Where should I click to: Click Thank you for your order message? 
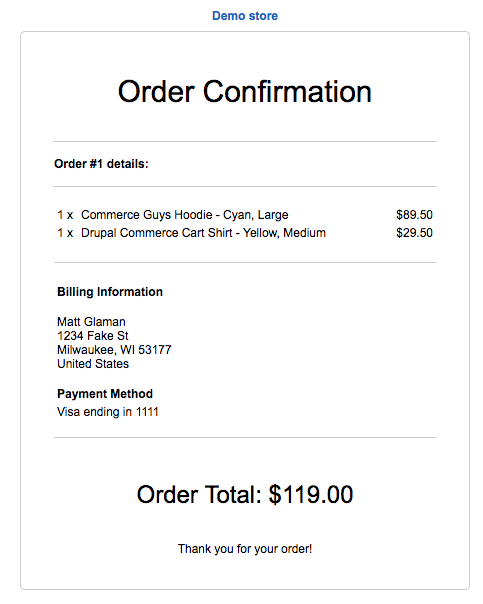pos(245,549)
